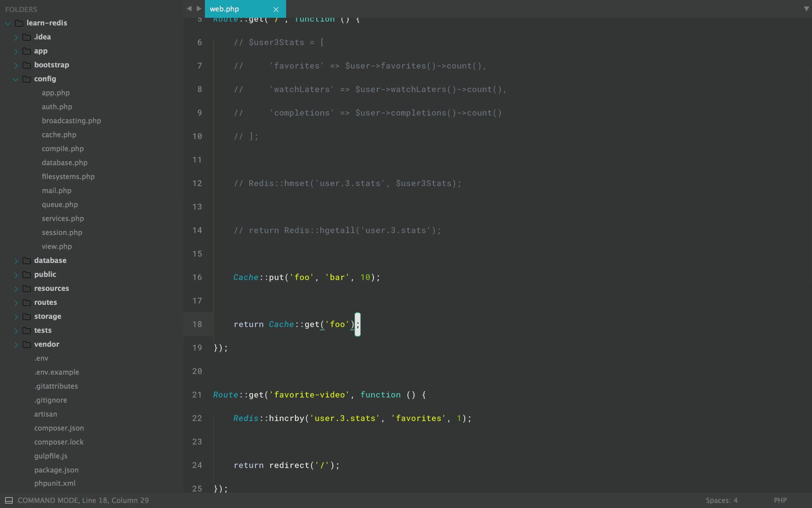Image resolution: width=812 pixels, height=508 pixels.
Task: Open view.php file
Action: click(x=56, y=246)
